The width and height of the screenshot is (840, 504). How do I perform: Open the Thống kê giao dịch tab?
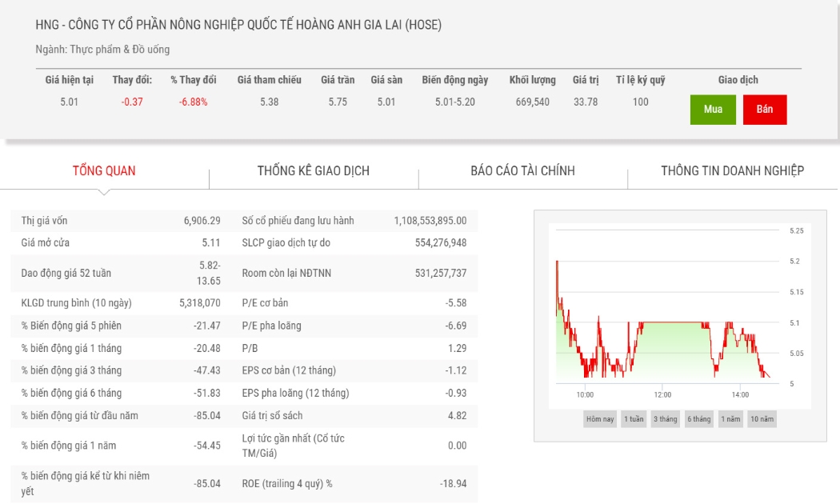(314, 171)
